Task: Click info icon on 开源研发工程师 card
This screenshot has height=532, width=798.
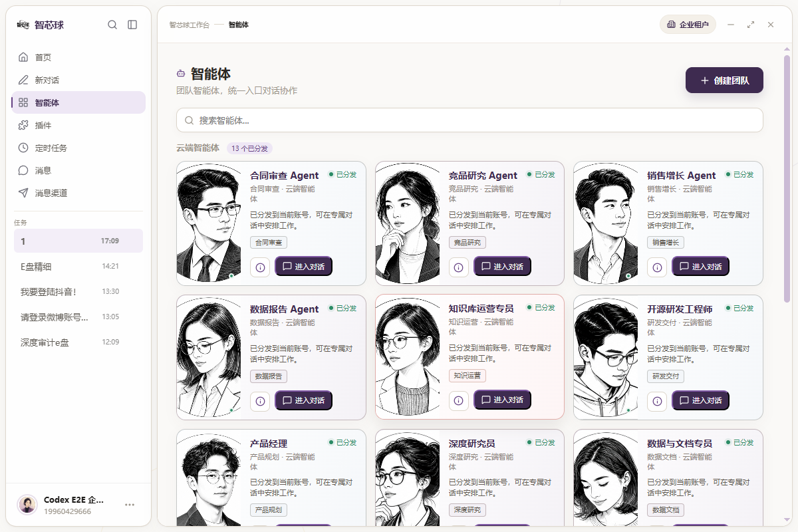Action: click(657, 400)
